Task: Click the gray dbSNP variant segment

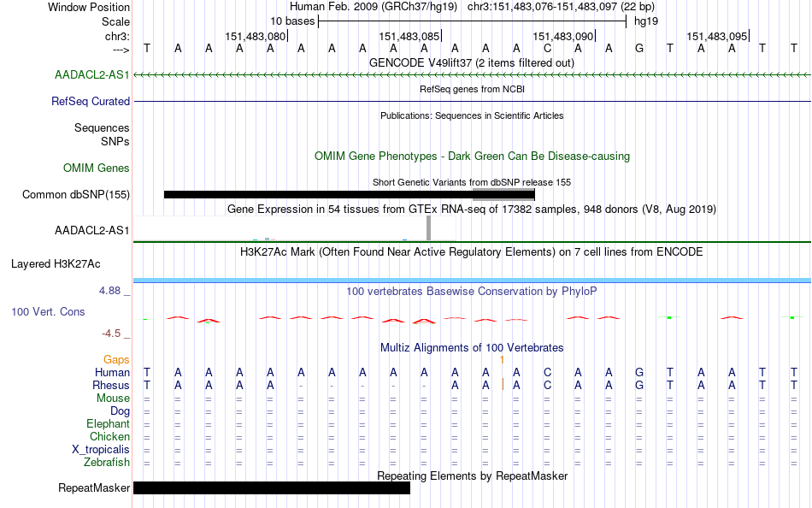Action: (x=503, y=194)
